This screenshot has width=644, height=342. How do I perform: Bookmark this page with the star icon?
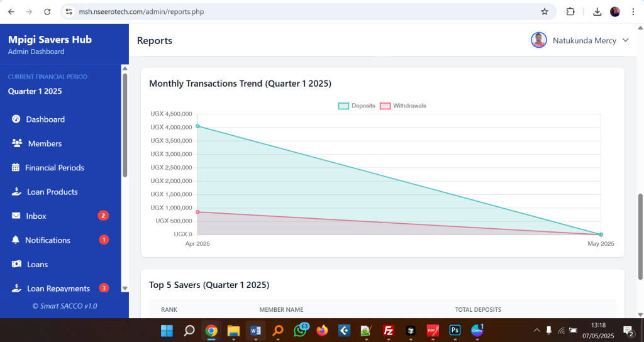tap(545, 11)
